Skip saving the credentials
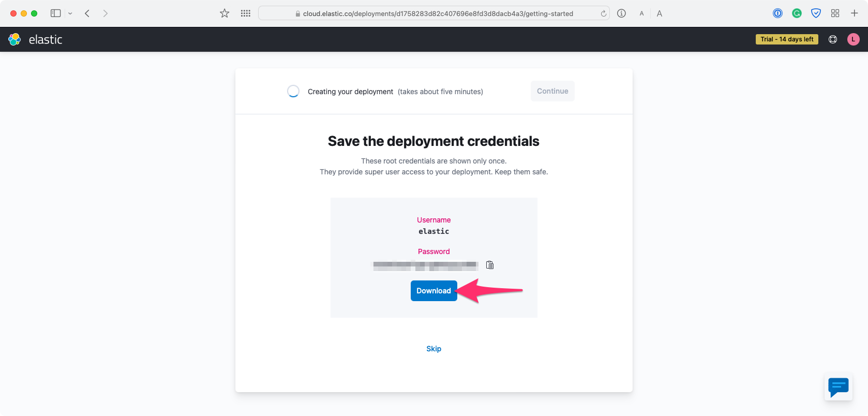868x416 pixels. point(433,349)
